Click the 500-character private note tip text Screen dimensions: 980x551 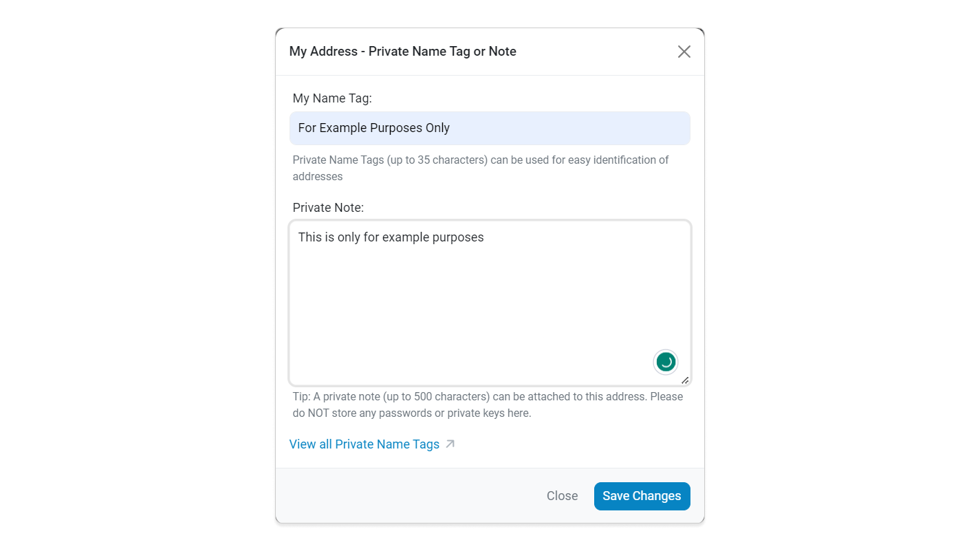(x=487, y=397)
